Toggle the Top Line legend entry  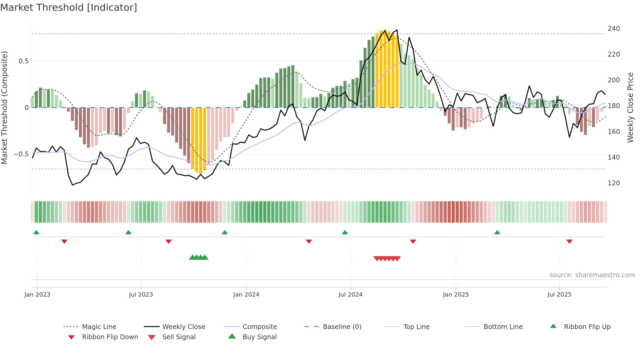tap(407, 327)
